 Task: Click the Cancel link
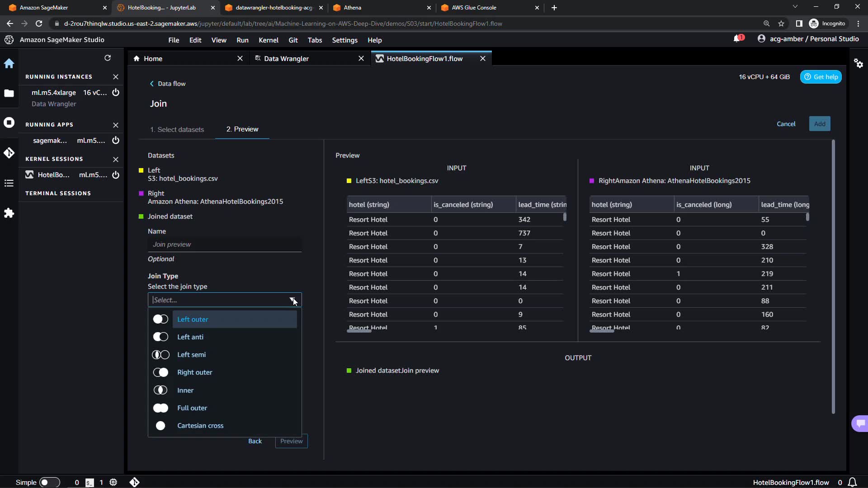pyautogui.click(x=786, y=124)
